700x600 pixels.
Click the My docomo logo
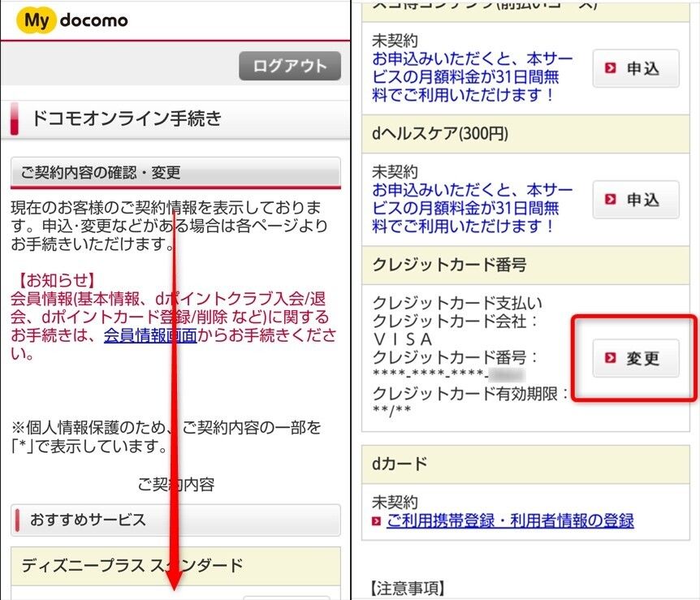[72, 20]
